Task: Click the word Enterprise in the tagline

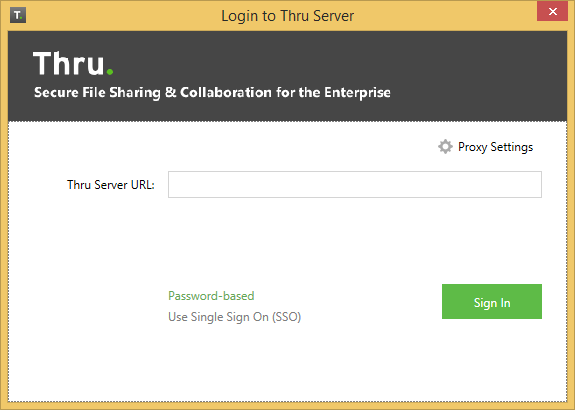Action: pos(357,93)
